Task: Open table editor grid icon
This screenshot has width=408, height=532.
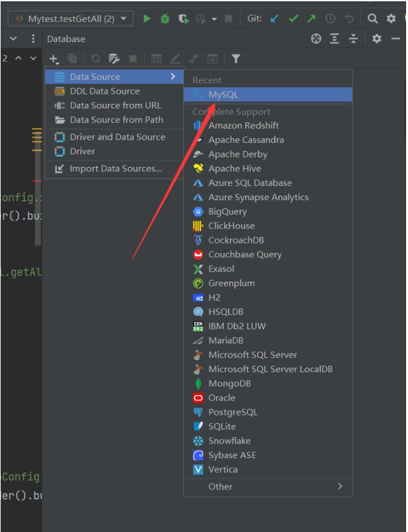Action: (156, 59)
